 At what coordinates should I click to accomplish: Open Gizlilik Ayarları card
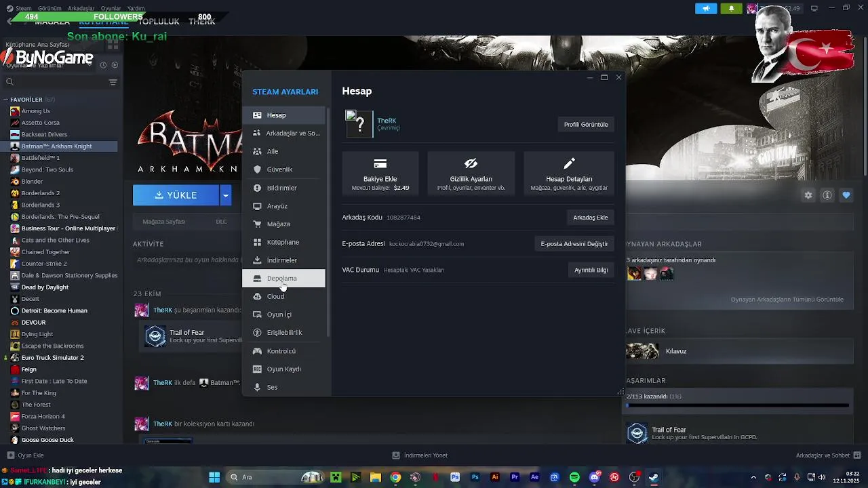click(x=471, y=174)
